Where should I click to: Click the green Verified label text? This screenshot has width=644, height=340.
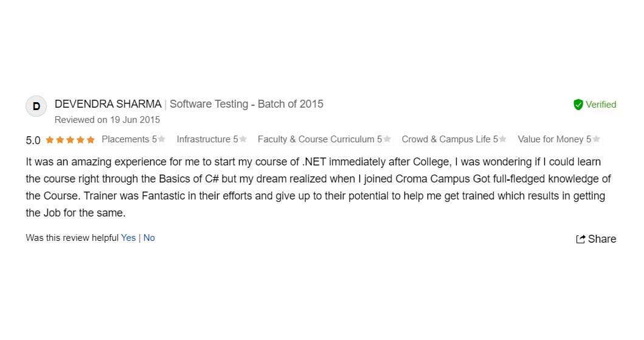[x=601, y=105]
